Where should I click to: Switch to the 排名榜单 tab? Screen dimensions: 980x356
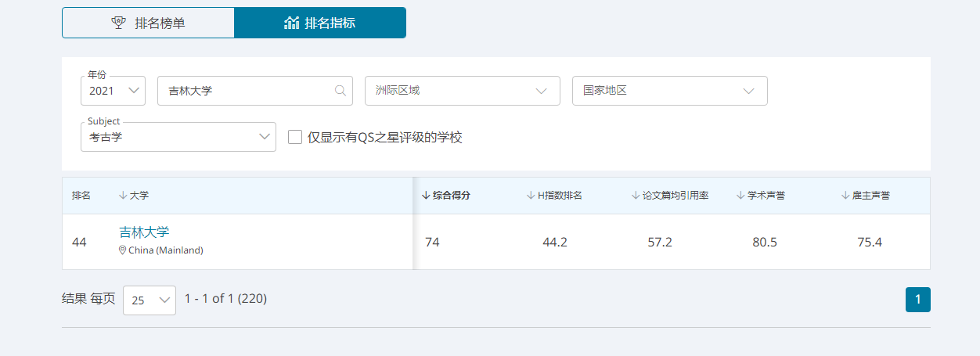[148, 23]
